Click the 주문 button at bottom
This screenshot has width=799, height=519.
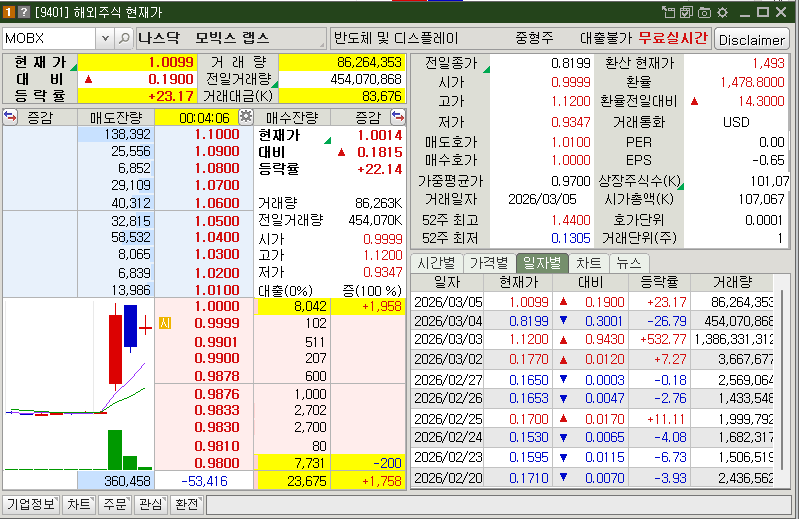point(115,504)
